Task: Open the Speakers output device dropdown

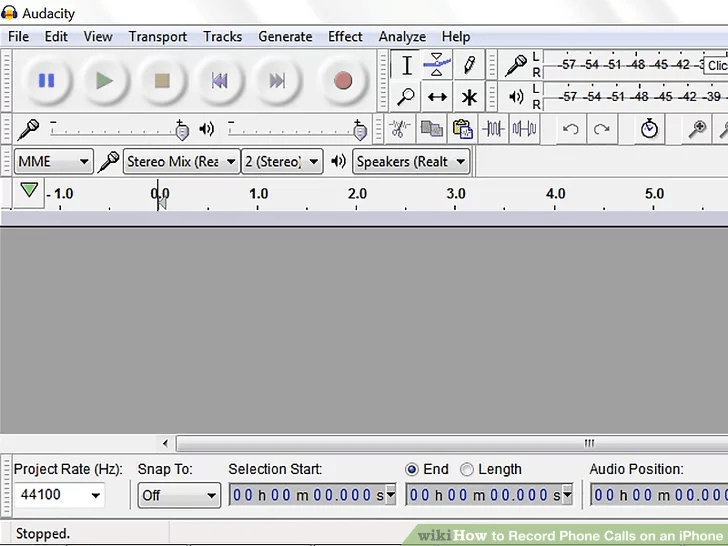Action: (x=411, y=162)
